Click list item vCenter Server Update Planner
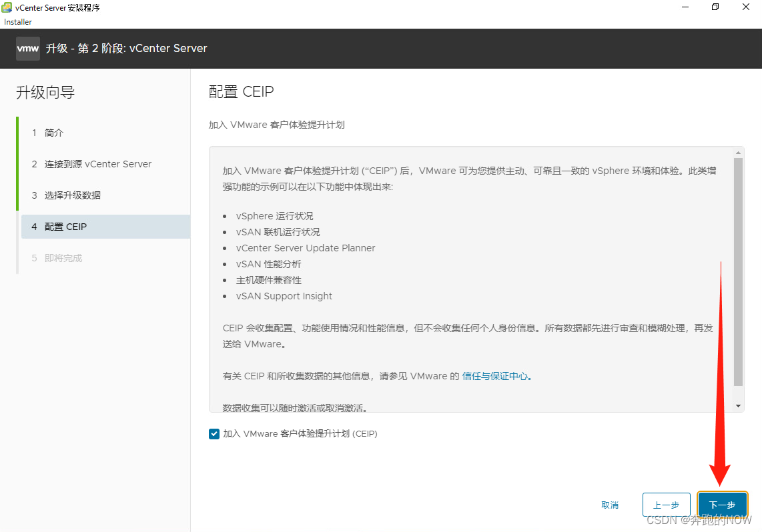 tap(306, 248)
